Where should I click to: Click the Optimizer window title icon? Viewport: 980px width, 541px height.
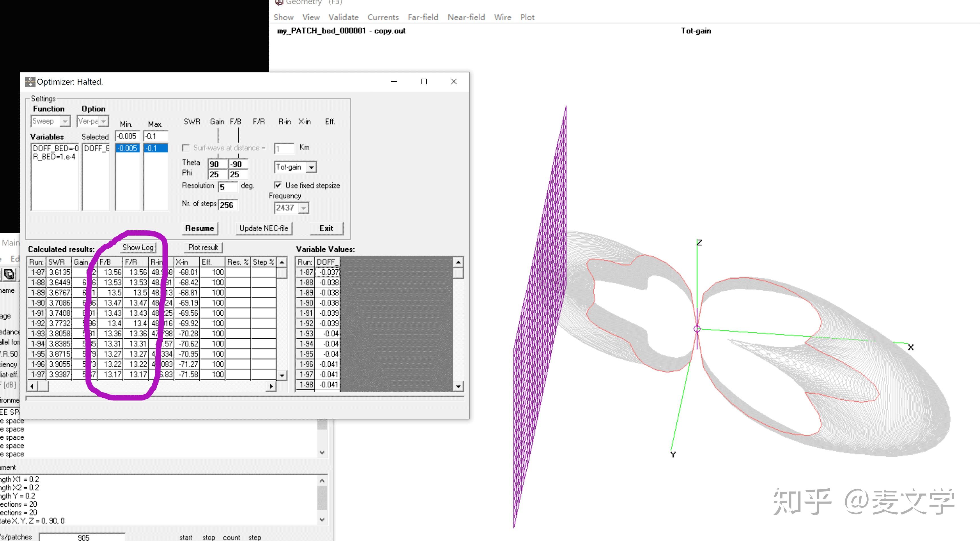pyautogui.click(x=30, y=82)
